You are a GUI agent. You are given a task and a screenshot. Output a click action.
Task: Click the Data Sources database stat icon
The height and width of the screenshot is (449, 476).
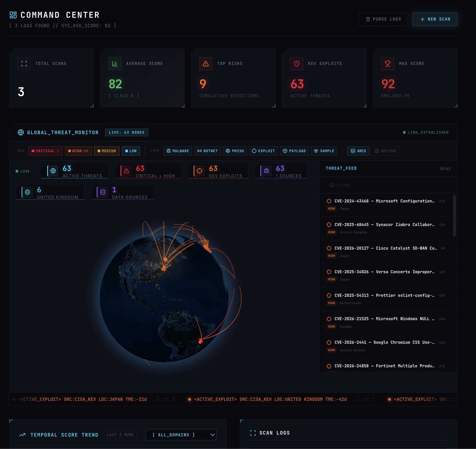(103, 192)
